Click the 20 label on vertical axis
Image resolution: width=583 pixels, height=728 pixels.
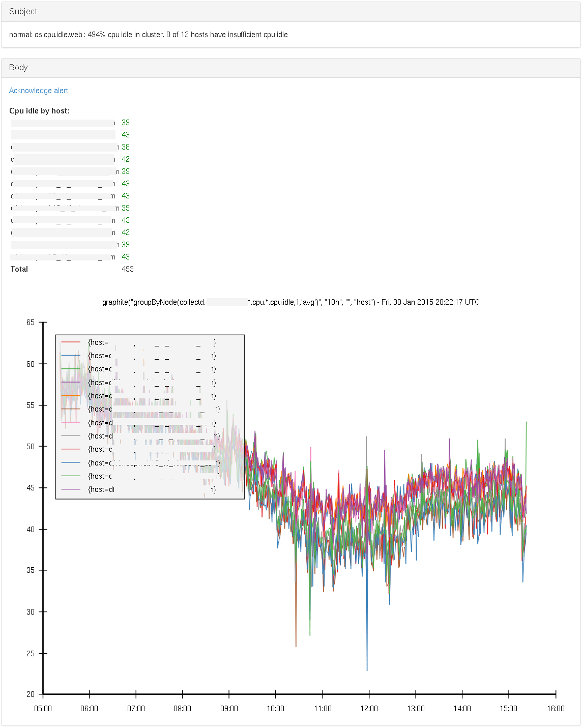31,694
